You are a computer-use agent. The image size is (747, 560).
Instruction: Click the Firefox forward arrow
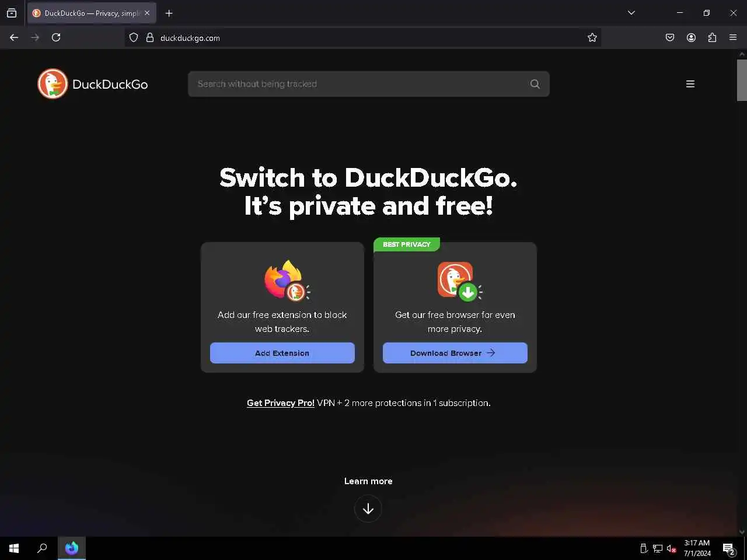[x=35, y=37]
